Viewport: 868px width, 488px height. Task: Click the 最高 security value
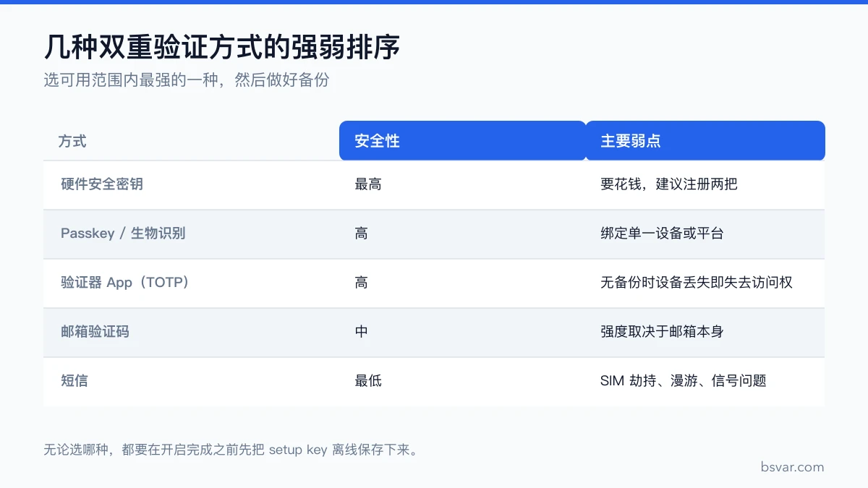click(x=368, y=184)
